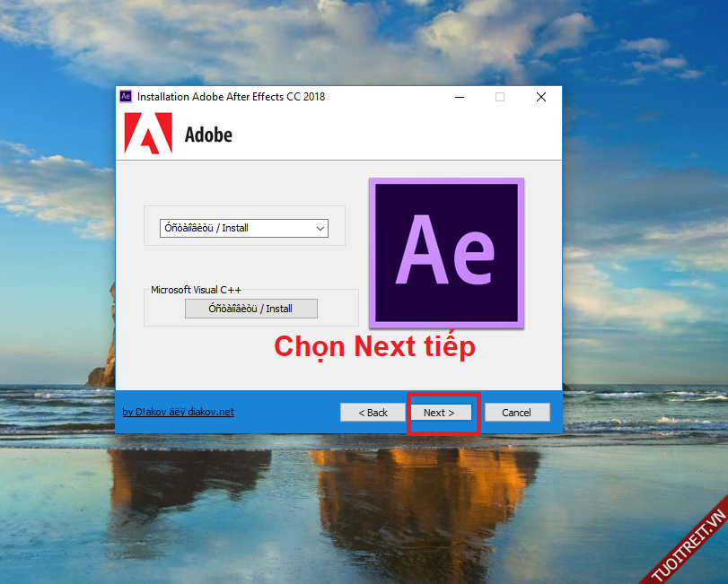The height and width of the screenshot is (584, 728).
Task: Click the red 'Chọn Next tiếp' caption
Action: pos(373,346)
